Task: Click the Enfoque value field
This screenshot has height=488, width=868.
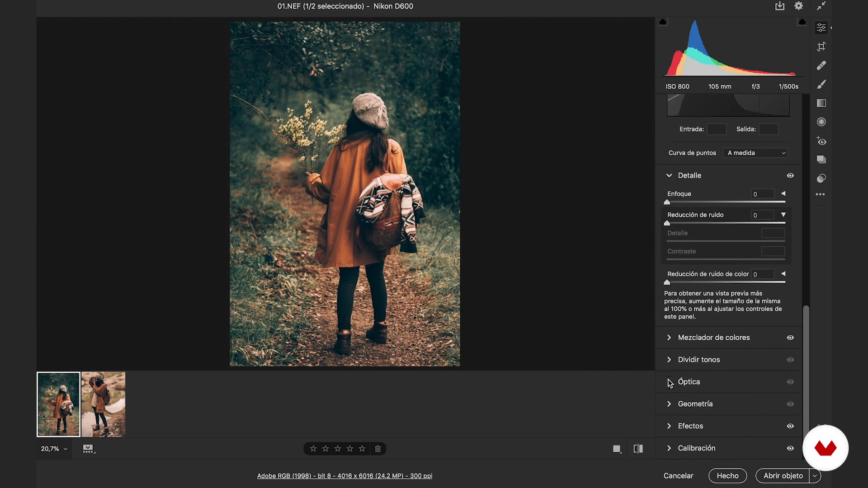Action: 763,194
